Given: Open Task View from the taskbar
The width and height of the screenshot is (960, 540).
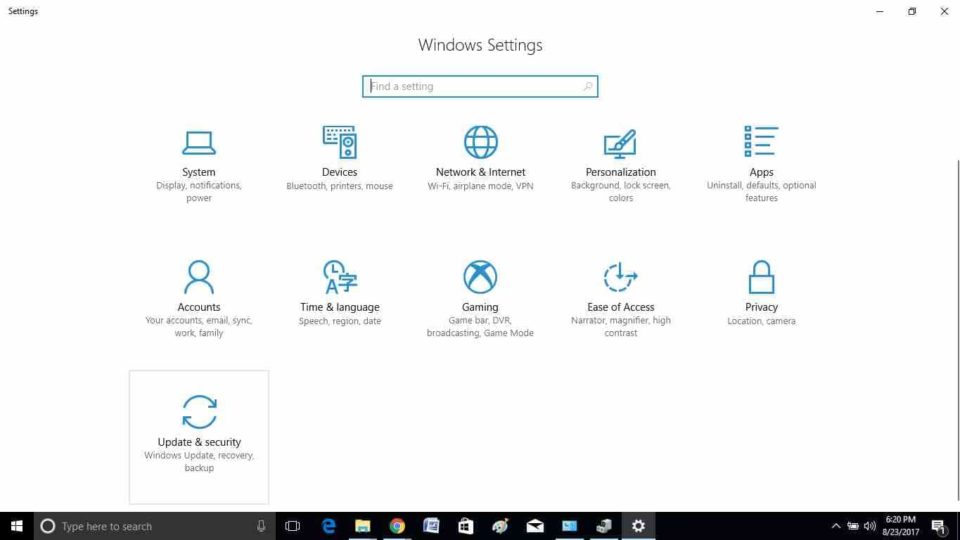Looking at the screenshot, I should click(292, 526).
